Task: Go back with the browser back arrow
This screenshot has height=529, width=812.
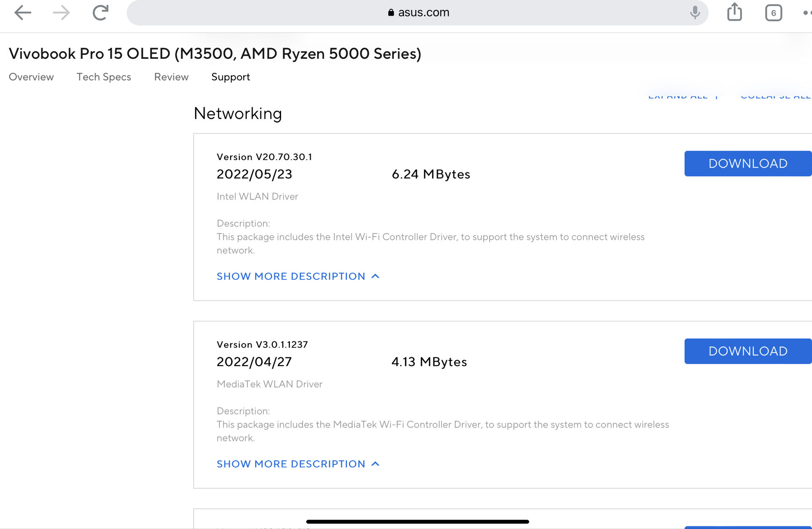Action: pyautogui.click(x=23, y=13)
